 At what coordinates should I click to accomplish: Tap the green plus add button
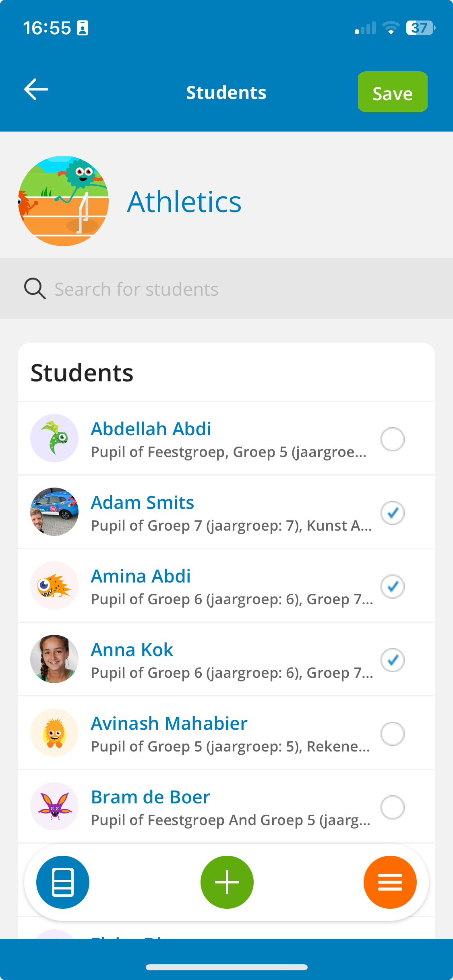tap(227, 882)
